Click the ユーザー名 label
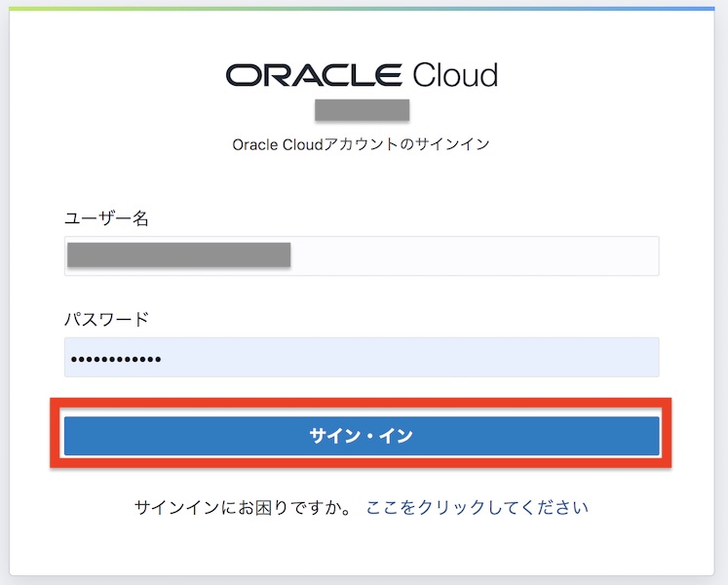 click(106, 218)
